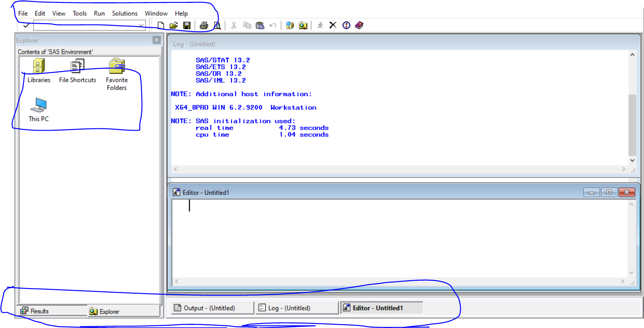Click the Print toolbar icon
Viewport: 644px width, 328px height.
click(204, 26)
